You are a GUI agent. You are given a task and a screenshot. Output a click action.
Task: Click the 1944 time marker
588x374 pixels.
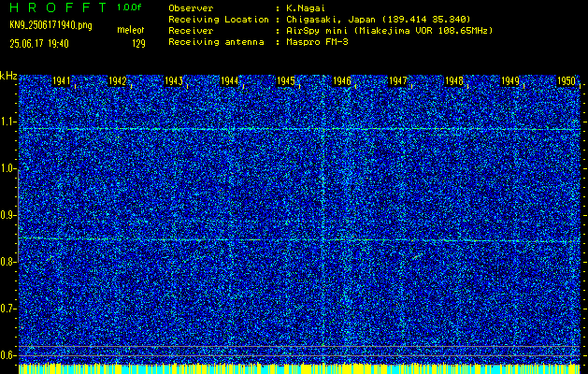[230, 81]
